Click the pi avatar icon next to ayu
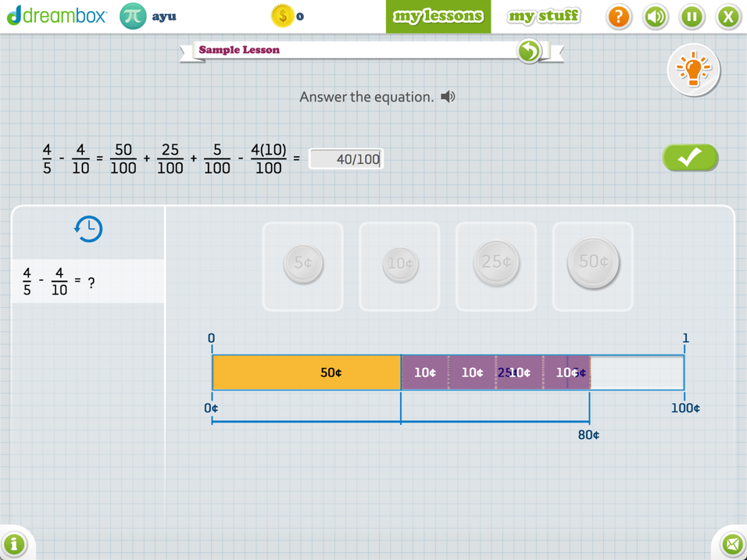The width and height of the screenshot is (747, 560). click(x=133, y=16)
